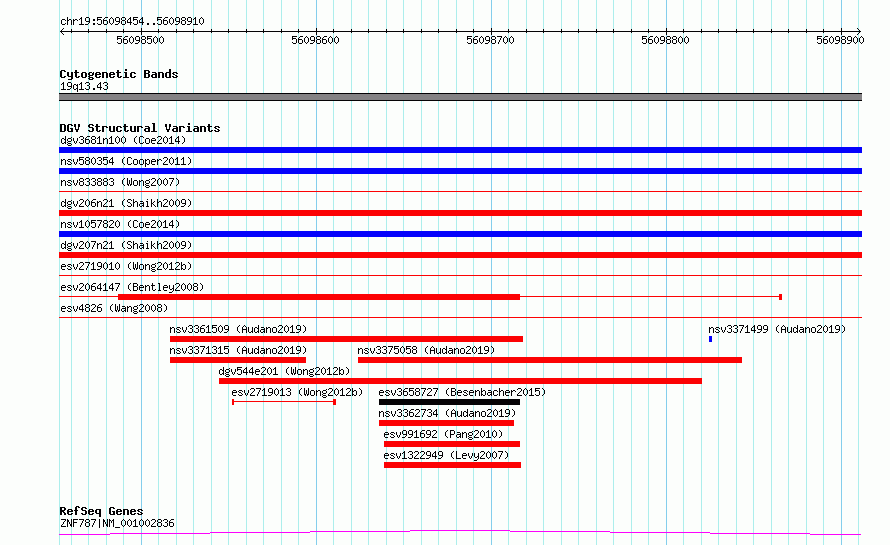Click the left arrow of the ruler

click(62, 31)
